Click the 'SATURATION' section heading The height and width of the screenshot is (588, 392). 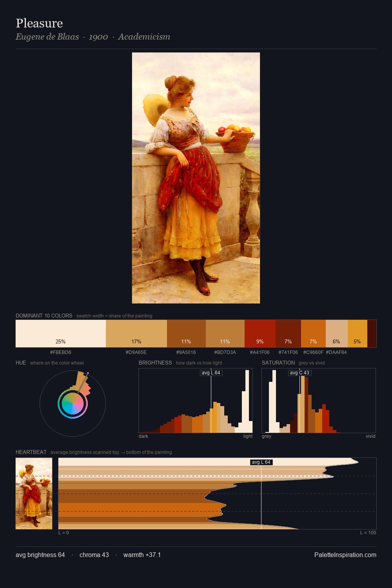point(278,363)
